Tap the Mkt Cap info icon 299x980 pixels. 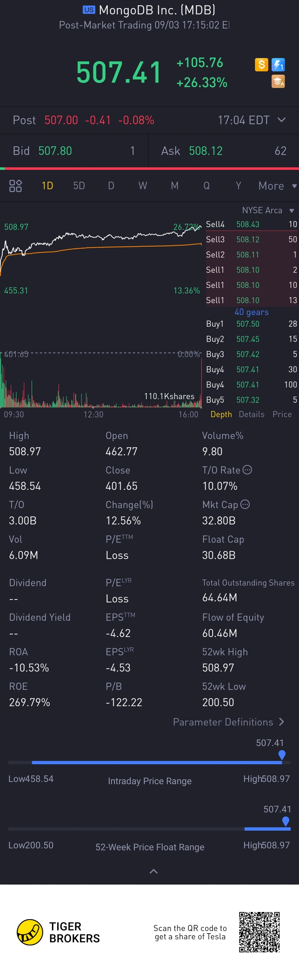[245, 505]
